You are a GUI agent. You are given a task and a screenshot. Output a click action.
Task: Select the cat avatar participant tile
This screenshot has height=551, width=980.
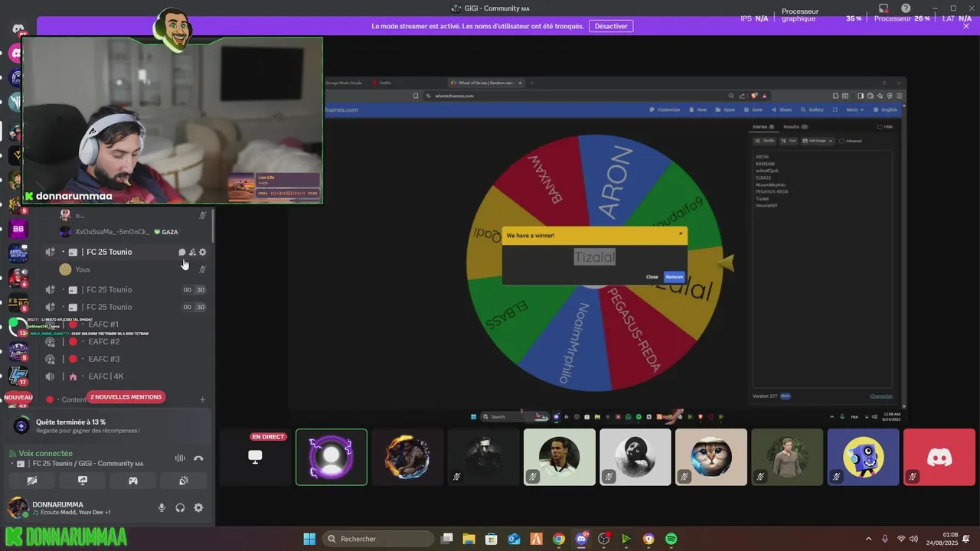pos(711,457)
